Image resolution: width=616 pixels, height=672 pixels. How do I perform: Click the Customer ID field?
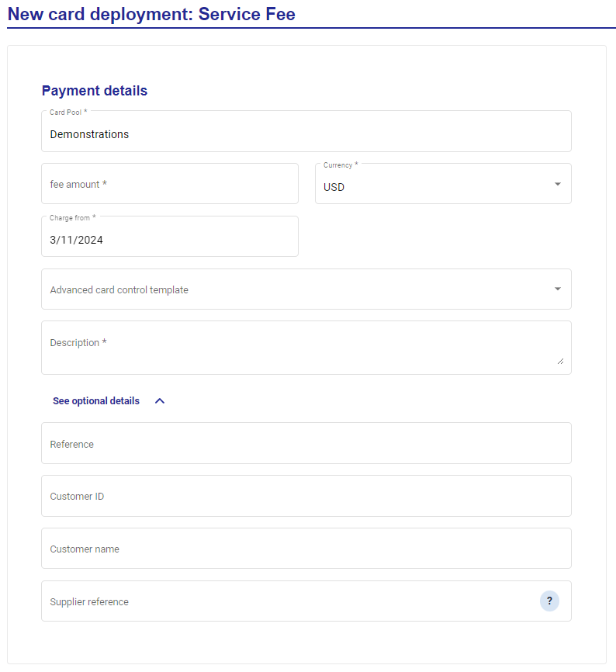[x=306, y=496]
